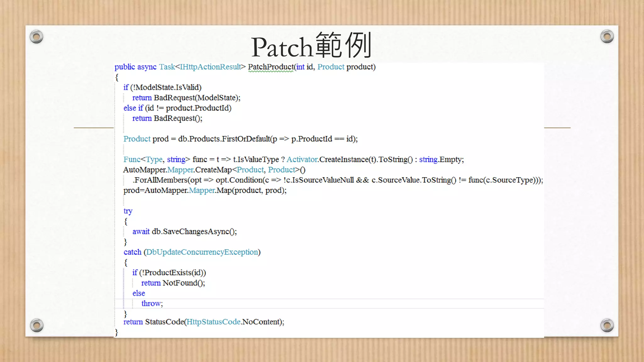The height and width of the screenshot is (362, 644).
Task: Click the return NotFound() statement
Action: [x=173, y=283]
